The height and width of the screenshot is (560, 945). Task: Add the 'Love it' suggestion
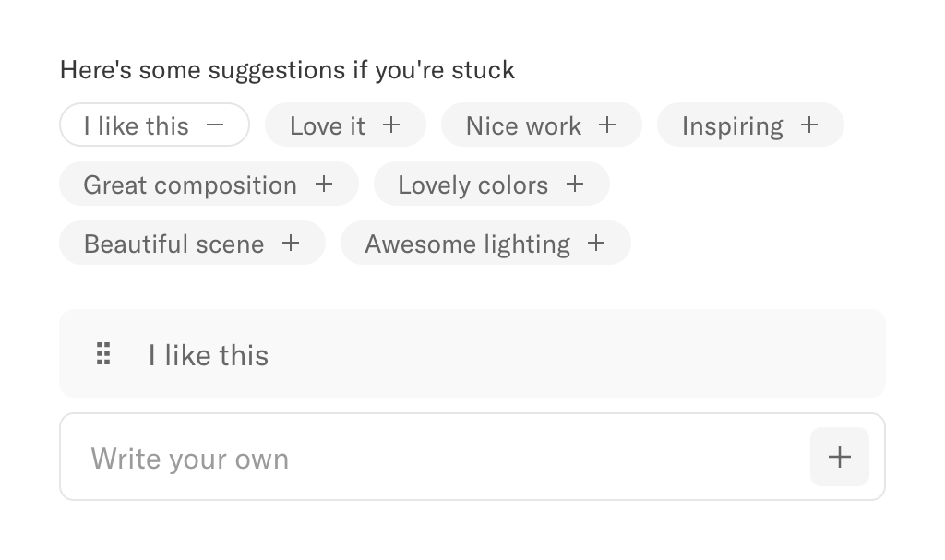tap(328, 125)
